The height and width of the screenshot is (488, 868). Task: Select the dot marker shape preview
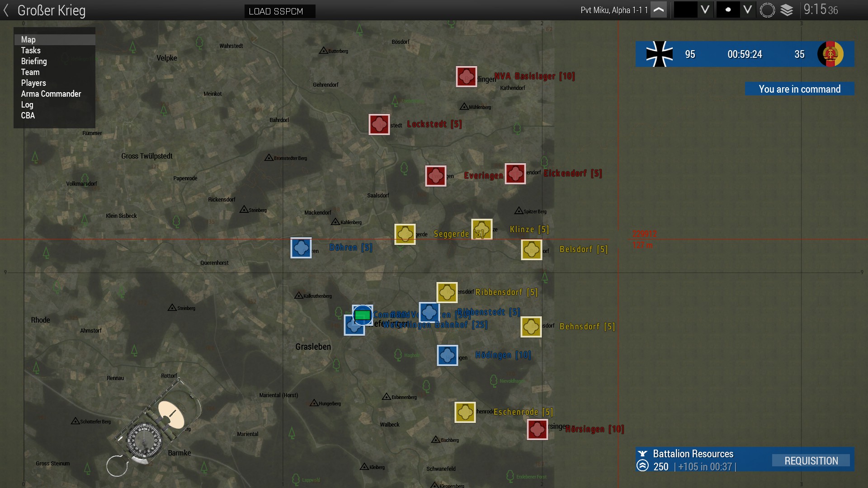[x=728, y=10]
